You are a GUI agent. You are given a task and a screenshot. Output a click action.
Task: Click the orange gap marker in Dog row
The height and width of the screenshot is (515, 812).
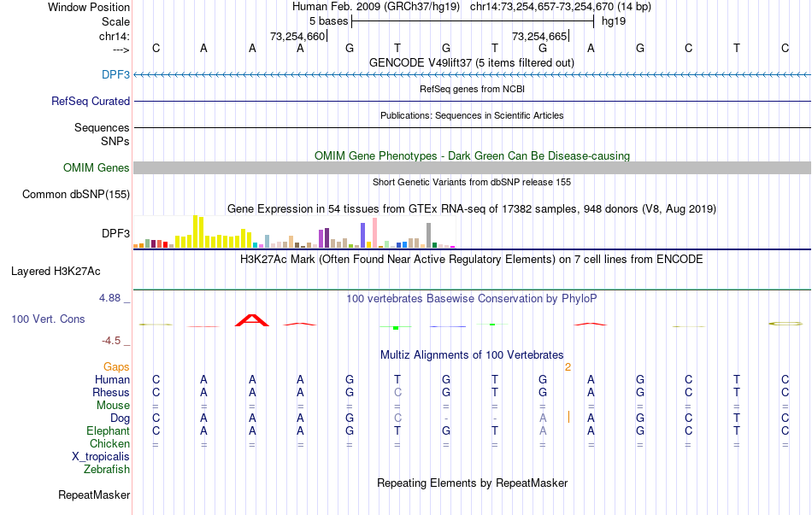(x=568, y=417)
